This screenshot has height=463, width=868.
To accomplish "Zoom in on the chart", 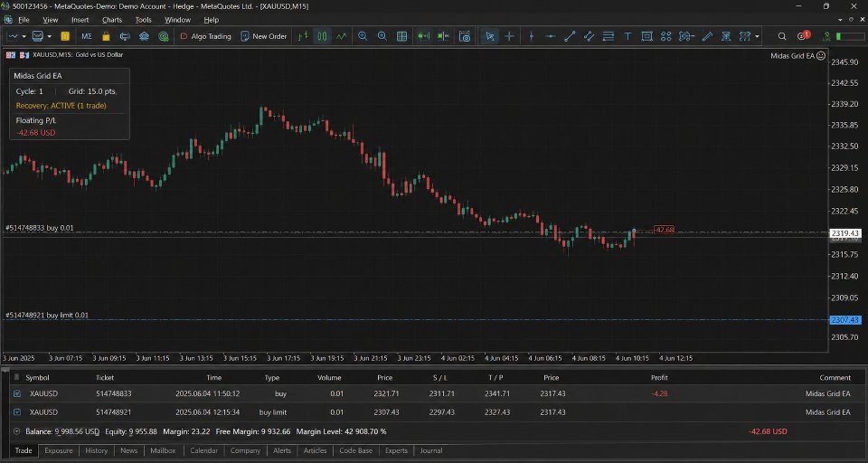I will [363, 36].
